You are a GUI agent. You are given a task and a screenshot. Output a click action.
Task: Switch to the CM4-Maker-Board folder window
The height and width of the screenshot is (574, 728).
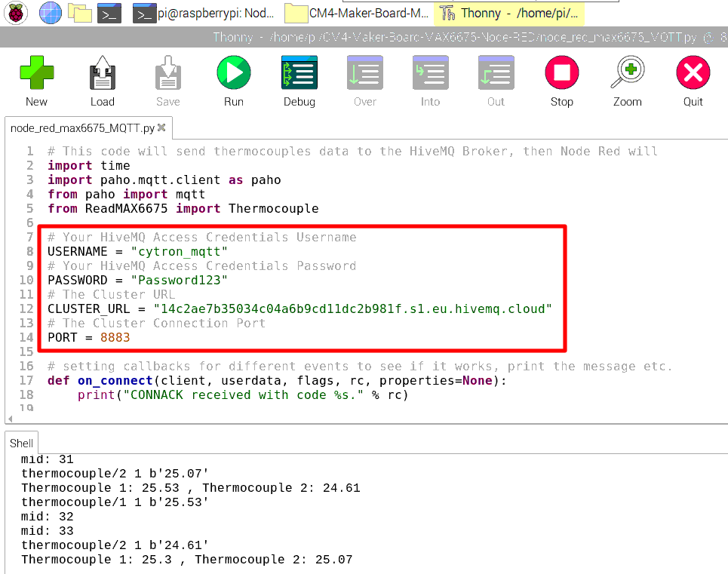point(358,13)
